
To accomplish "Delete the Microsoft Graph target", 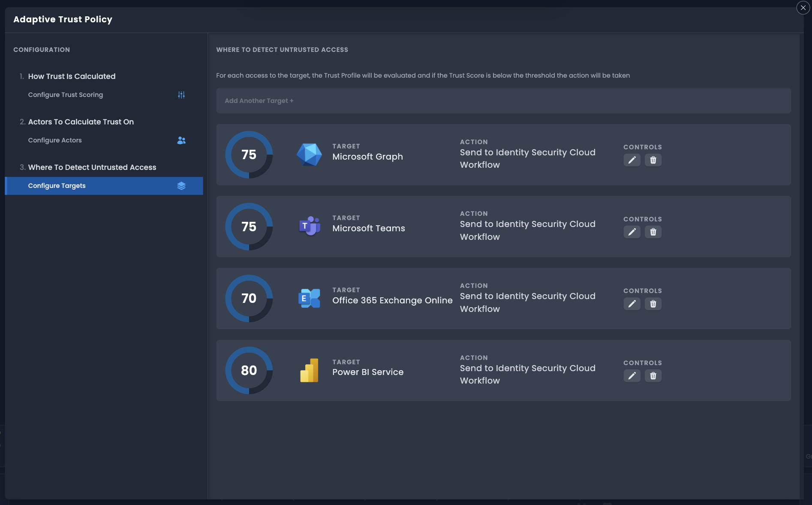I will [653, 160].
